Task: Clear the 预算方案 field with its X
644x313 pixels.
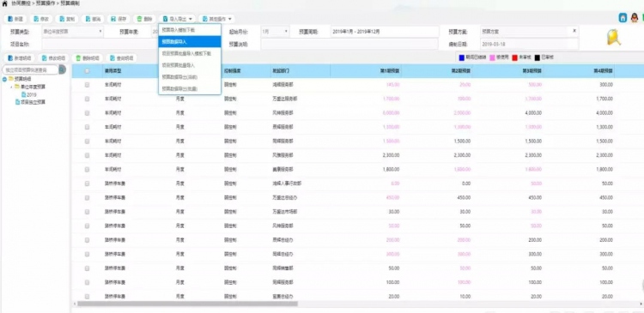Action: point(574,31)
